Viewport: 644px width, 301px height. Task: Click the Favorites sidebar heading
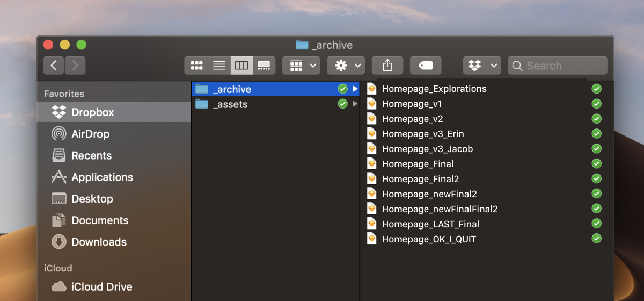tap(64, 94)
